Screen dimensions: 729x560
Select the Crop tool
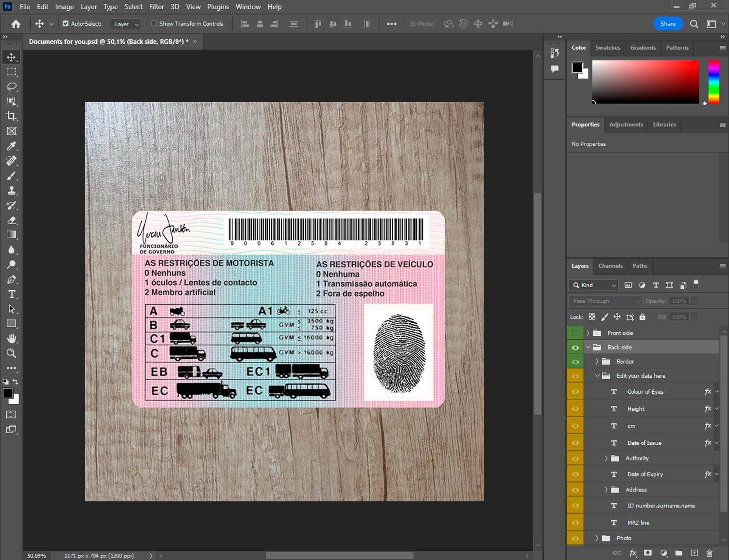[x=11, y=116]
